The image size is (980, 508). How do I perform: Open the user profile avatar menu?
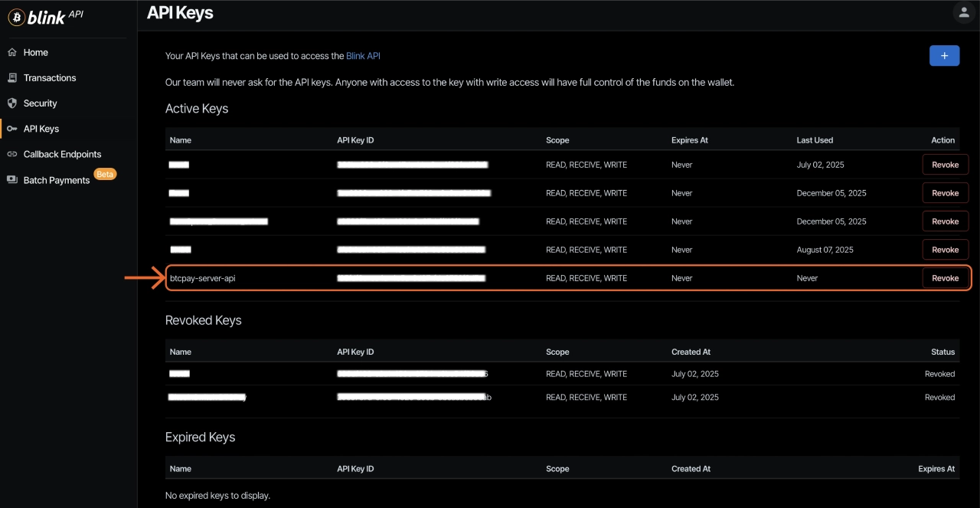[x=962, y=12]
